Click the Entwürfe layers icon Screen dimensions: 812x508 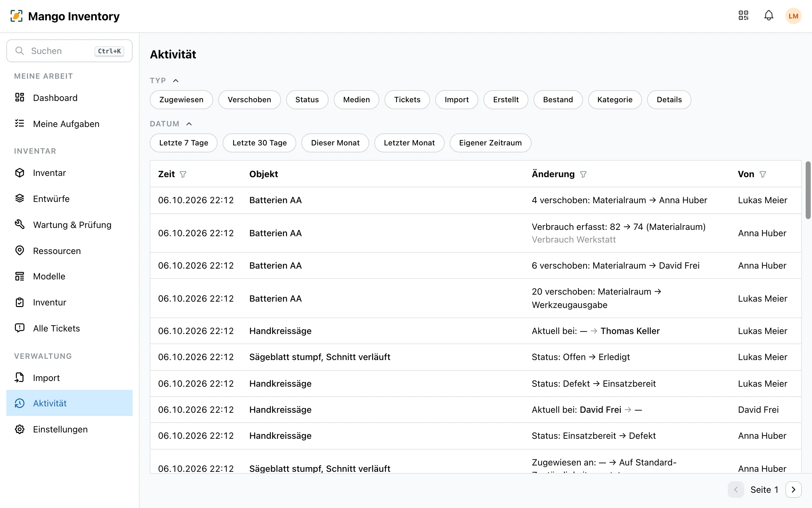(20, 198)
